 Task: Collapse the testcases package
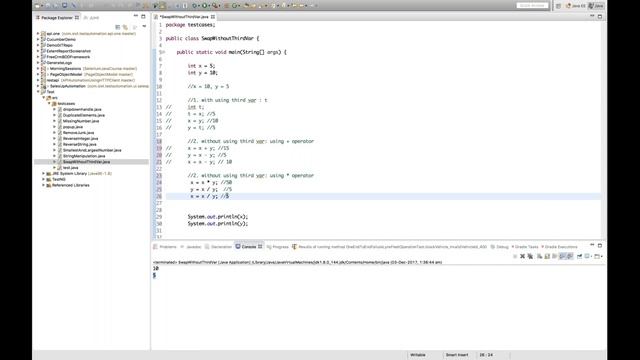pos(49,104)
